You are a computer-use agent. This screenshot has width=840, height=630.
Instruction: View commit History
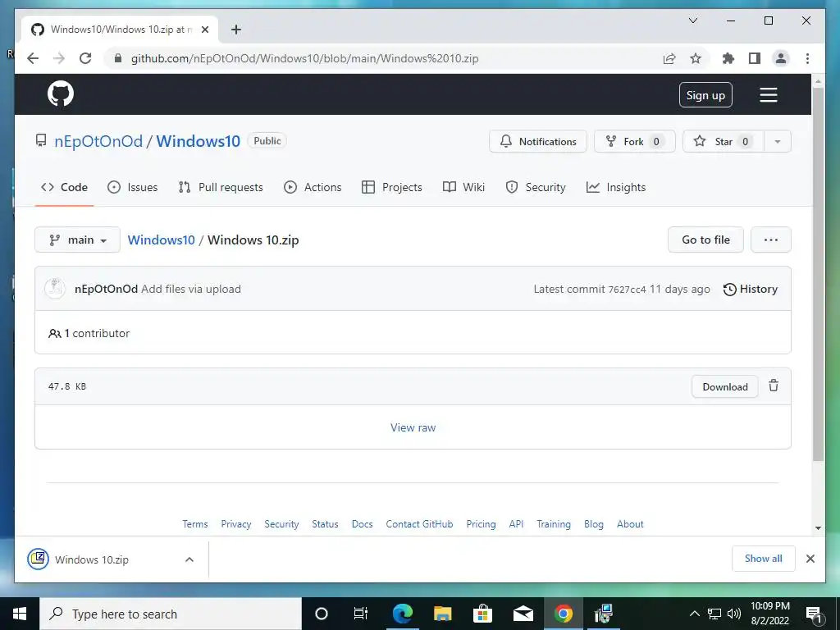click(x=751, y=290)
